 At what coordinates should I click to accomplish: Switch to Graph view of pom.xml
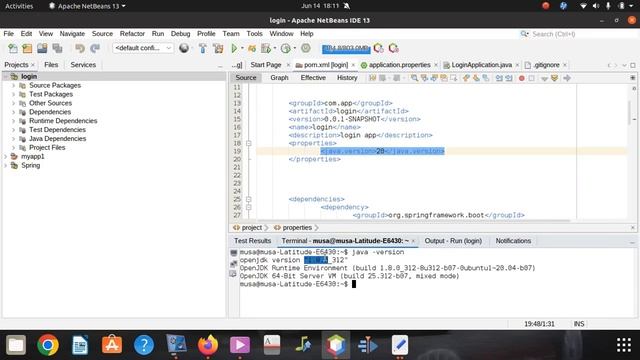(279, 78)
